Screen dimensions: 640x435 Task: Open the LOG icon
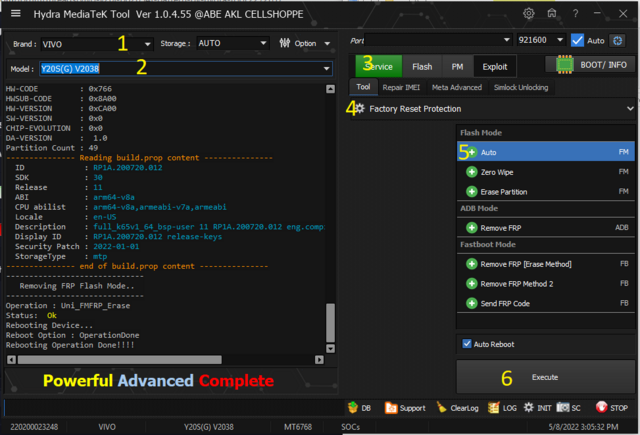[493, 407]
